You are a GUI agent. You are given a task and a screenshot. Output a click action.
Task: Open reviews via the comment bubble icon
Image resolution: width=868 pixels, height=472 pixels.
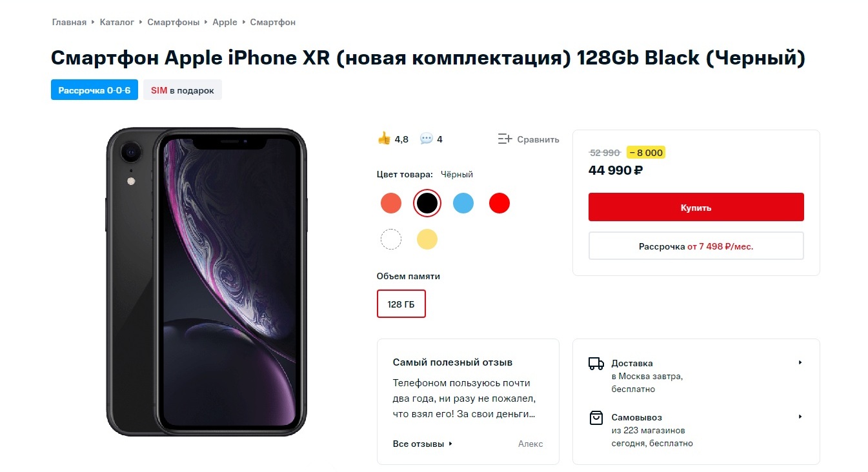pos(426,139)
